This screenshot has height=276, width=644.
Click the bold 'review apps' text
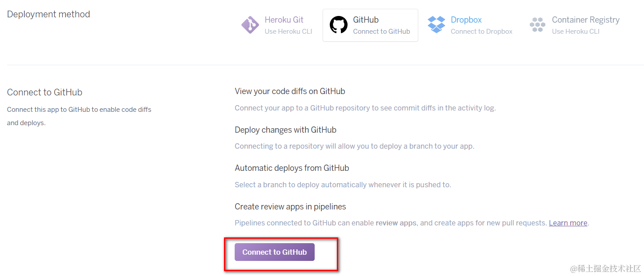pos(396,223)
